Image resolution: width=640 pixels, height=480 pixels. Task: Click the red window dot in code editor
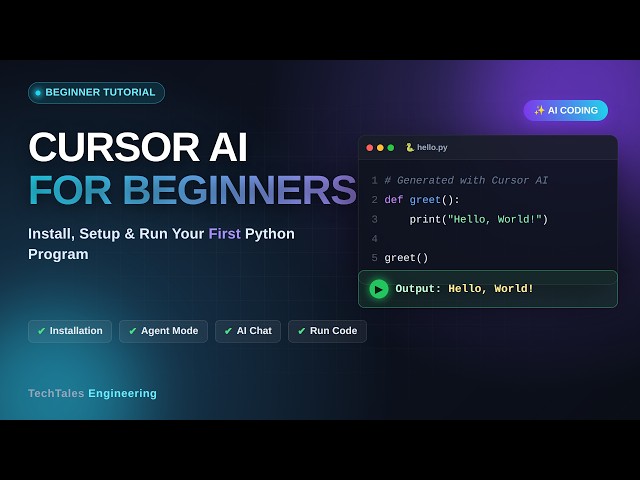click(x=369, y=148)
